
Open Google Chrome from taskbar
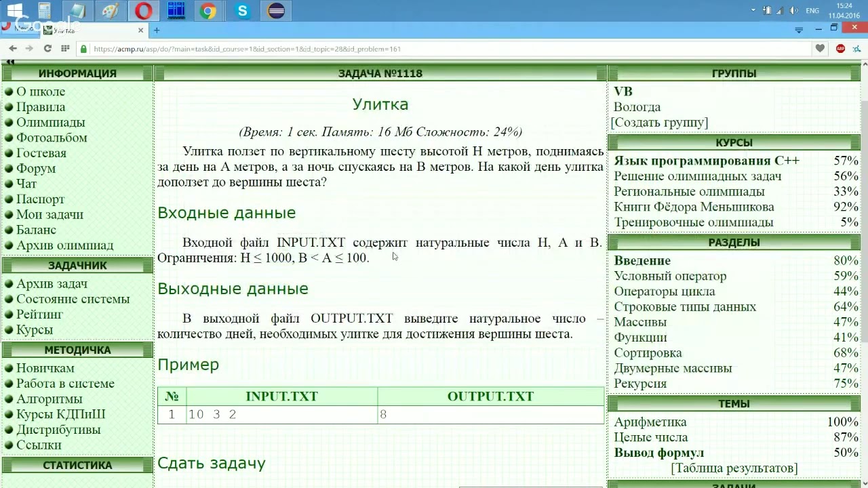[x=208, y=10]
